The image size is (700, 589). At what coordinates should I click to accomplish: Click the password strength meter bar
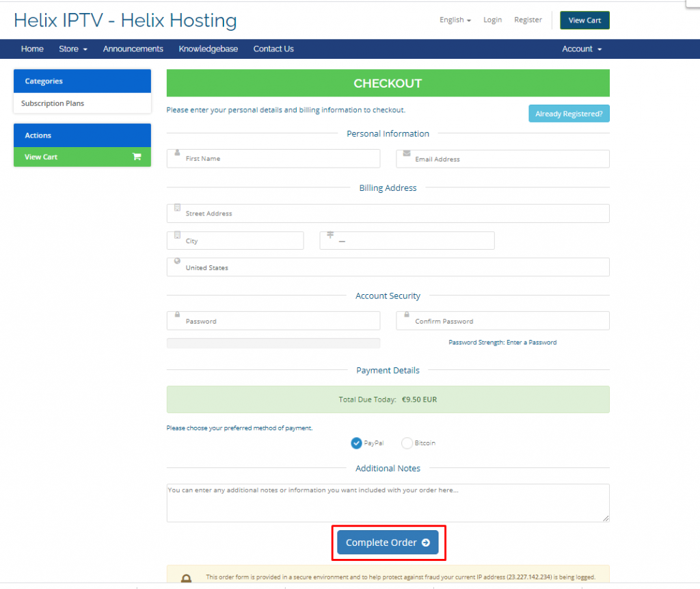tap(273, 343)
